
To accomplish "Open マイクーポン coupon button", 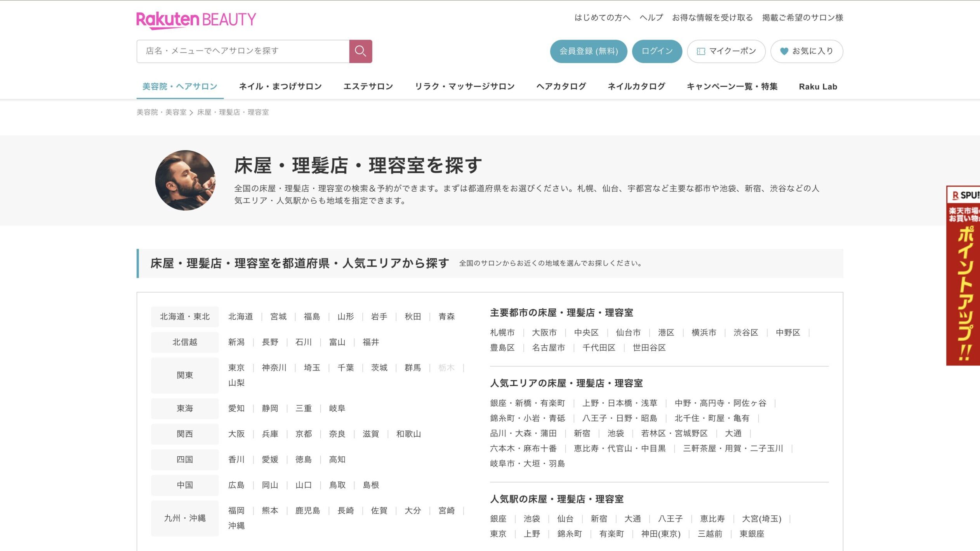I will point(726,51).
